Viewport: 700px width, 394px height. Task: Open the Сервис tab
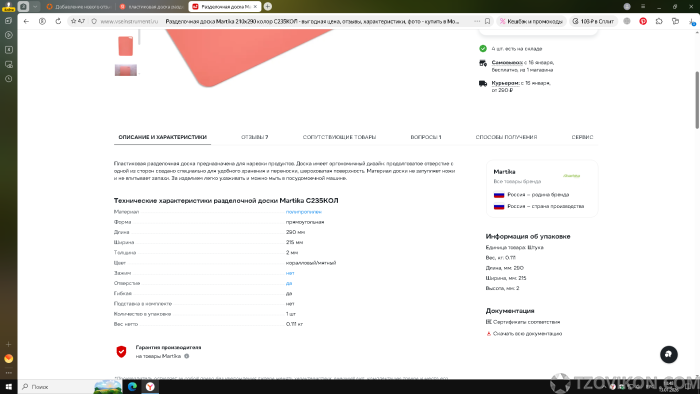coord(582,137)
